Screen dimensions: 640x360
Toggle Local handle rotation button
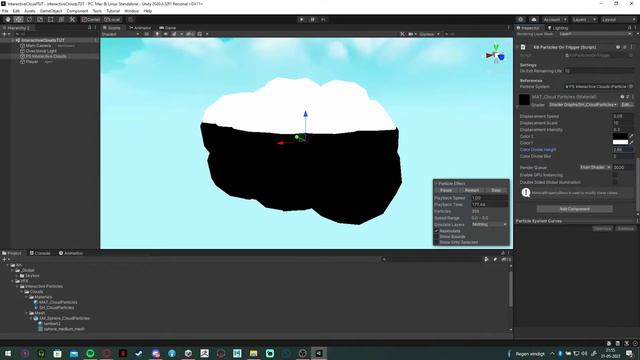click(112, 19)
